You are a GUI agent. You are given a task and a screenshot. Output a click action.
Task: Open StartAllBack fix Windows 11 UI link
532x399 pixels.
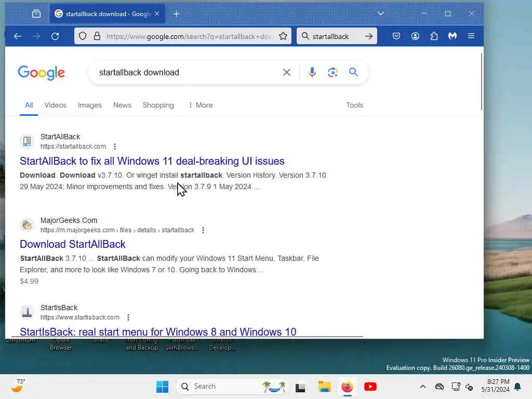[x=152, y=161]
